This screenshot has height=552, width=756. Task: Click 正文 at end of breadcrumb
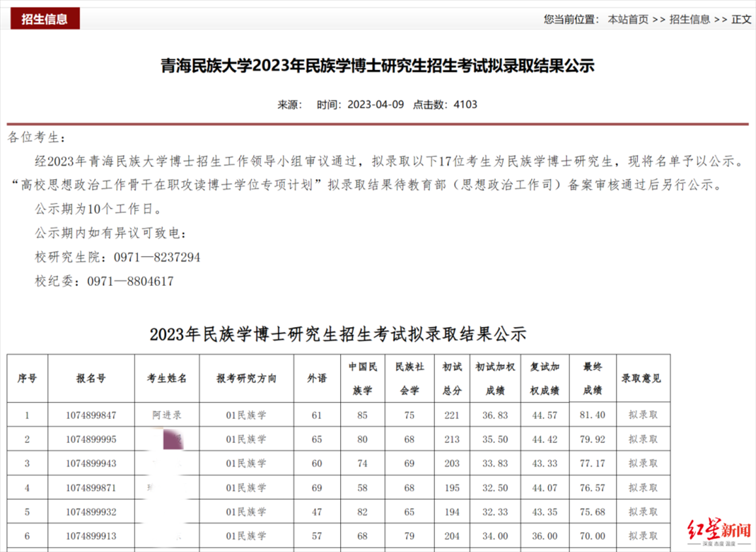pos(741,19)
